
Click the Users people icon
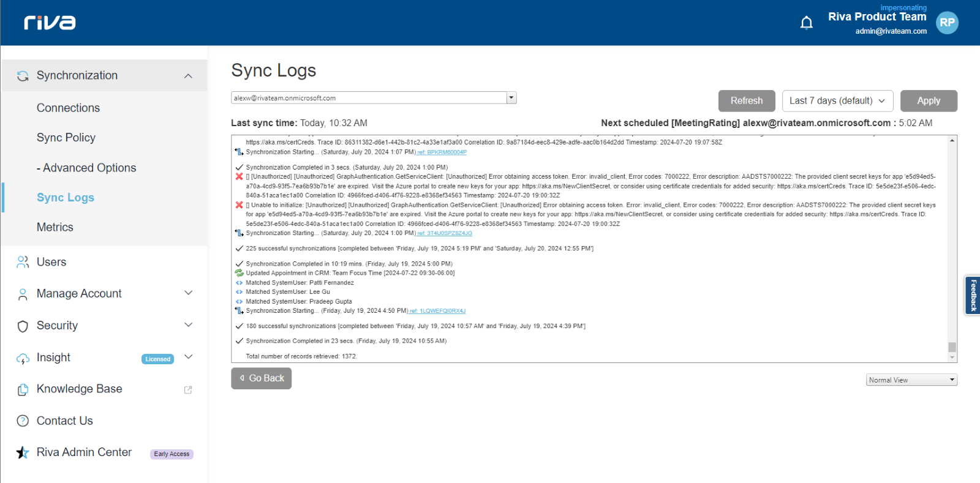[x=23, y=262]
